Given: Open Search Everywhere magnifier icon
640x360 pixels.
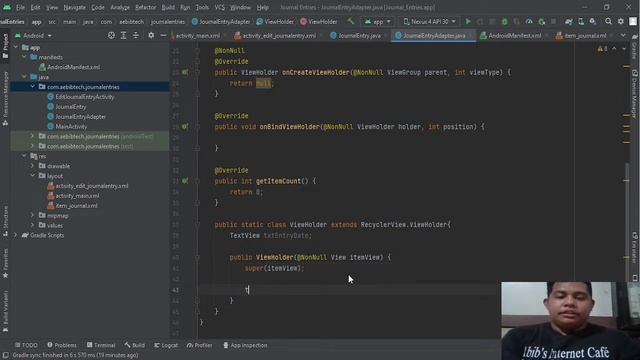Looking at the screenshot, I should coord(608,21).
